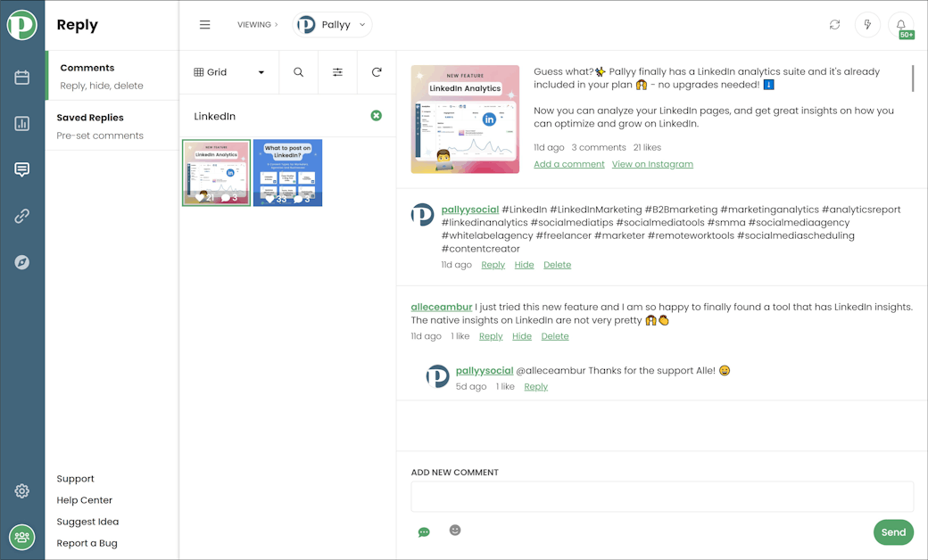Open the comments reply sidebar icon
This screenshot has height=560, width=928.
22,169
